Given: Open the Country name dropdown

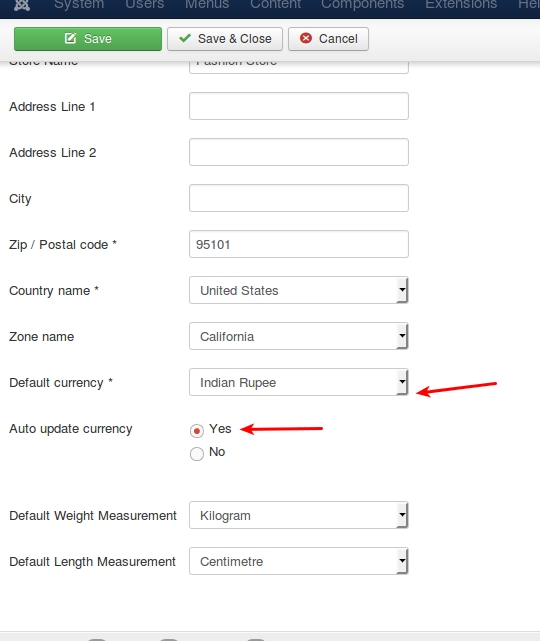Looking at the screenshot, I should coord(299,290).
